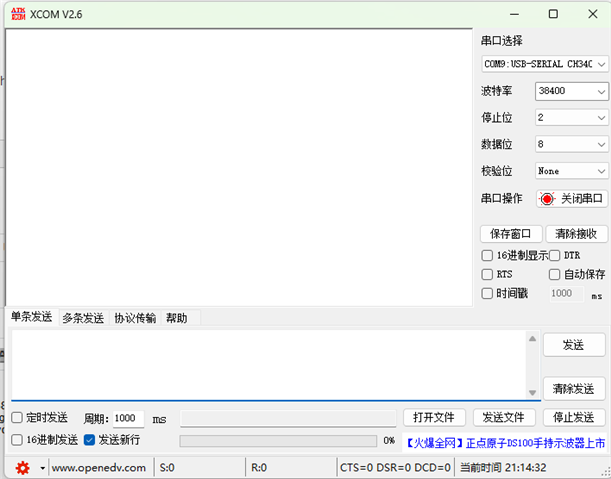Enable the 自动保存 checkbox
The image size is (611, 479).
click(x=554, y=274)
